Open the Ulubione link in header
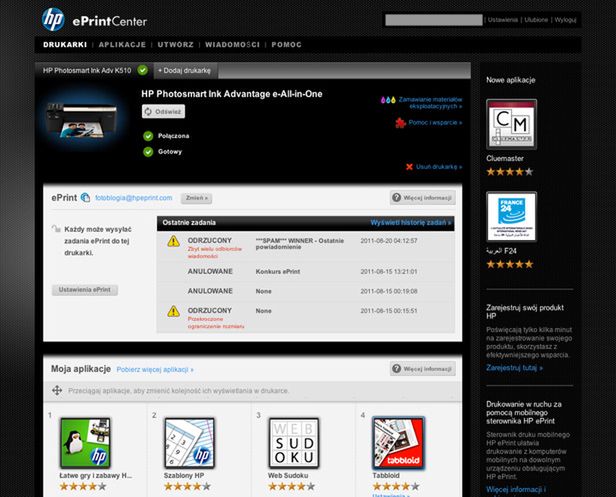 [536, 20]
